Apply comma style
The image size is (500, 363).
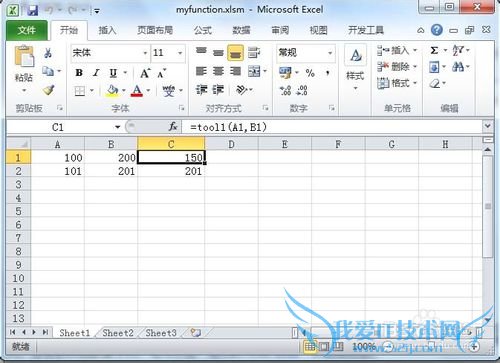328,73
